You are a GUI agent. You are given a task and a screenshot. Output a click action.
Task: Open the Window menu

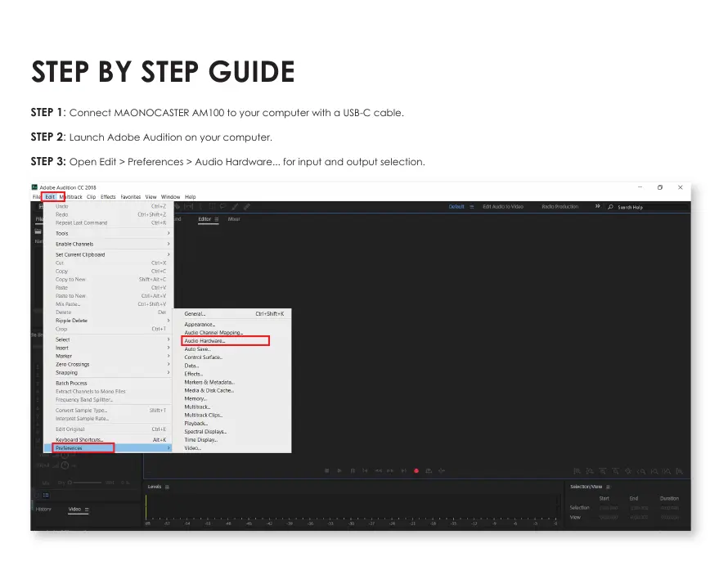pyautogui.click(x=170, y=197)
